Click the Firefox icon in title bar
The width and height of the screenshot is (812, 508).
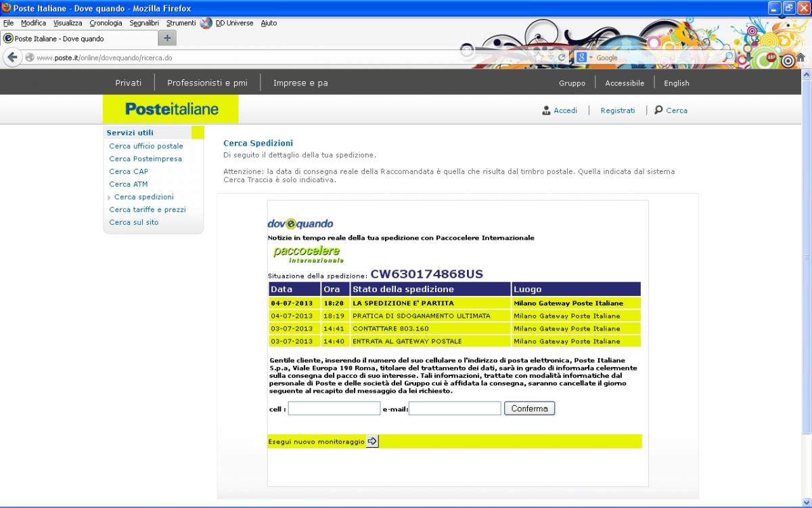click(7, 8)
